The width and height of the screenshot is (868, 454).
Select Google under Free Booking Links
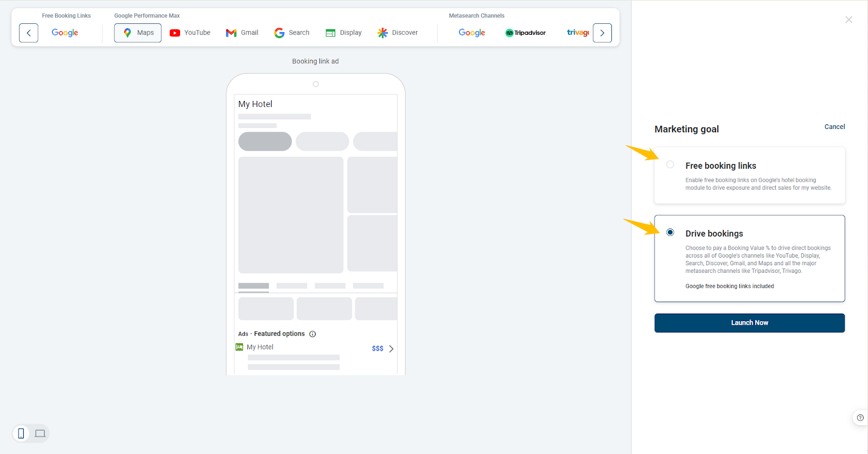[x=65, y=33]
